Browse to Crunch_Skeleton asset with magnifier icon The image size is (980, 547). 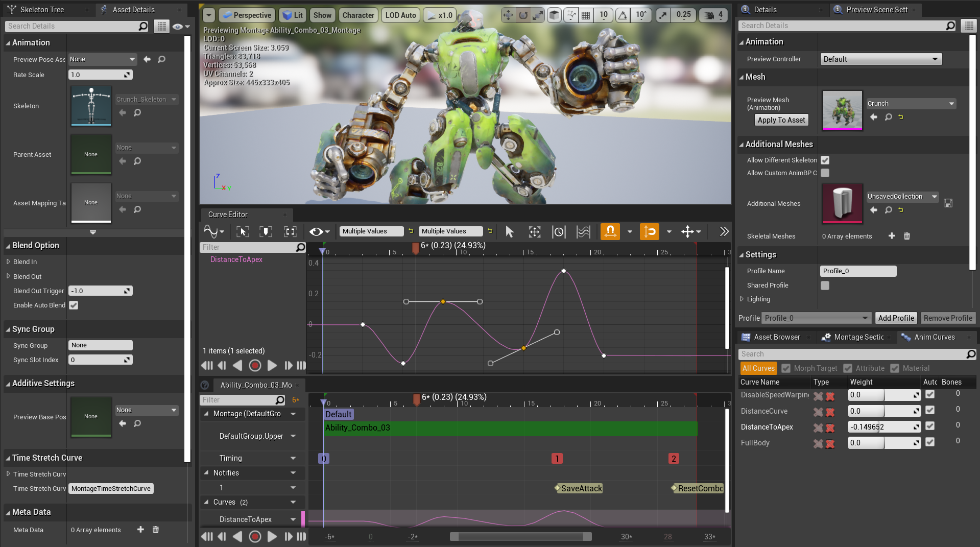click(137, 113)
